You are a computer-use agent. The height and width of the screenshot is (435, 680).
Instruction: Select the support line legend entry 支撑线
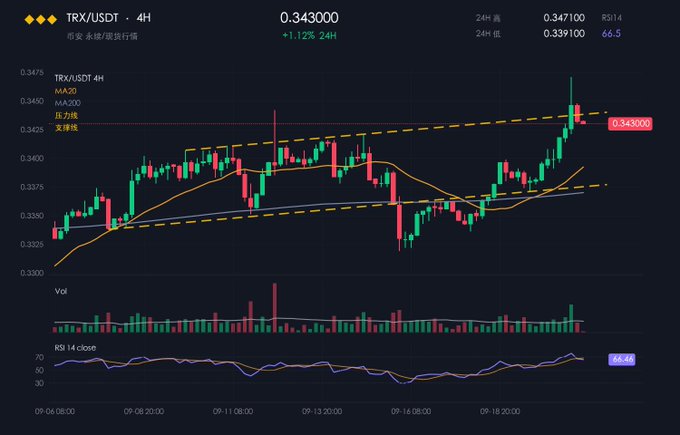66,128
